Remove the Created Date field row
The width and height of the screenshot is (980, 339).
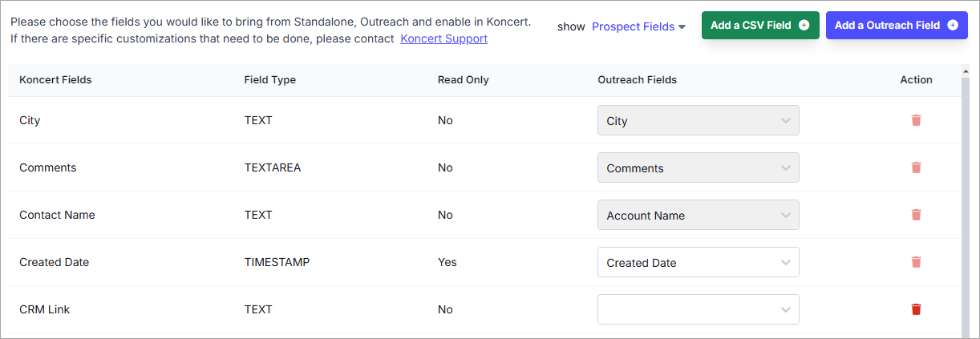pos(916,262)
